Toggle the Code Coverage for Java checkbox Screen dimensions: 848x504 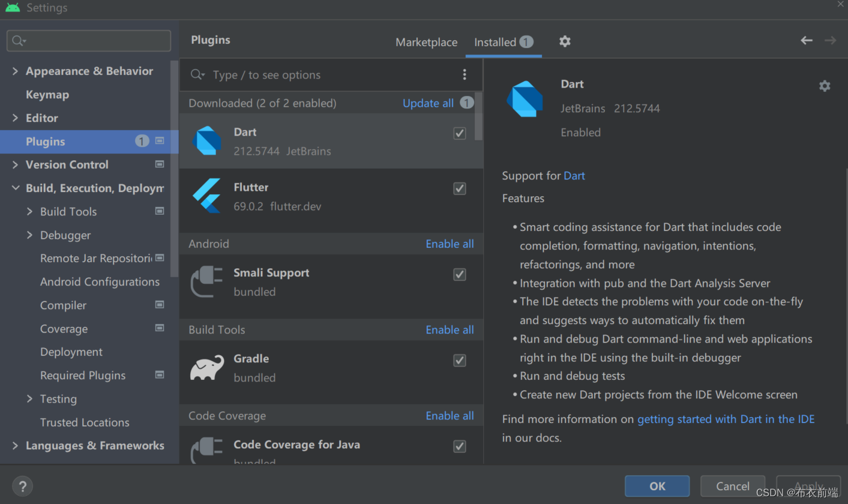point(460,446)
